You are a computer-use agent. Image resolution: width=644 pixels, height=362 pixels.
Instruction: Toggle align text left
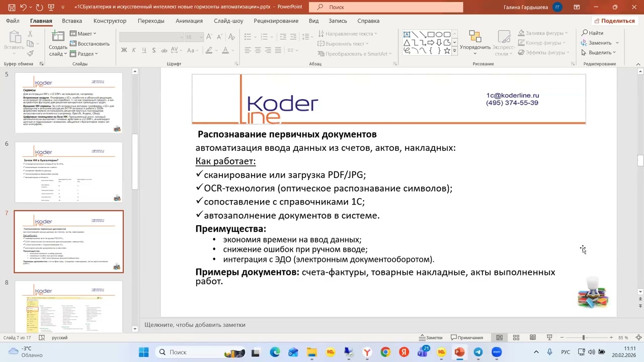[248, 50]
